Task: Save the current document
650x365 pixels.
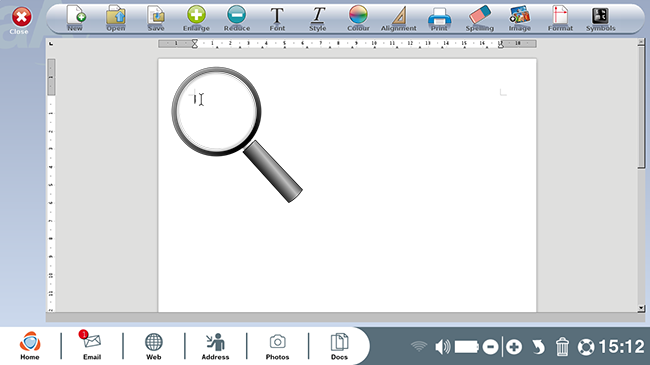Action: click(156, 18)
